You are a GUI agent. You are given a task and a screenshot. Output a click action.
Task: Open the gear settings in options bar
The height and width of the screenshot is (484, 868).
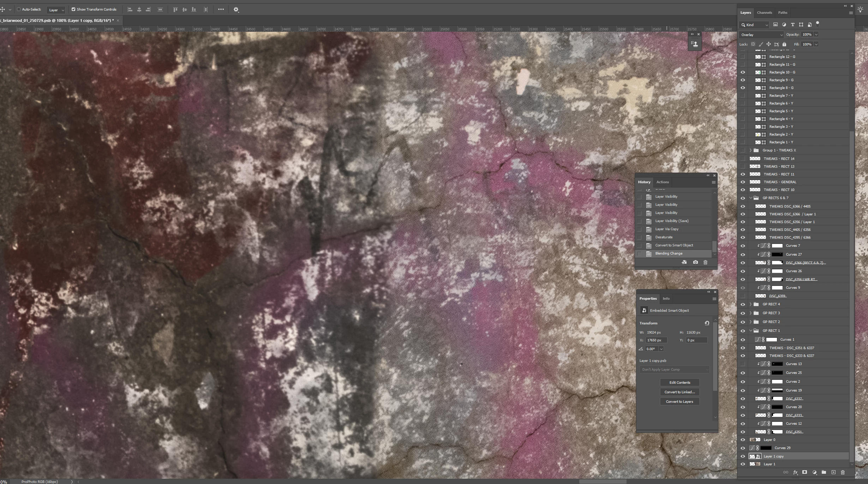coord(236,10)
